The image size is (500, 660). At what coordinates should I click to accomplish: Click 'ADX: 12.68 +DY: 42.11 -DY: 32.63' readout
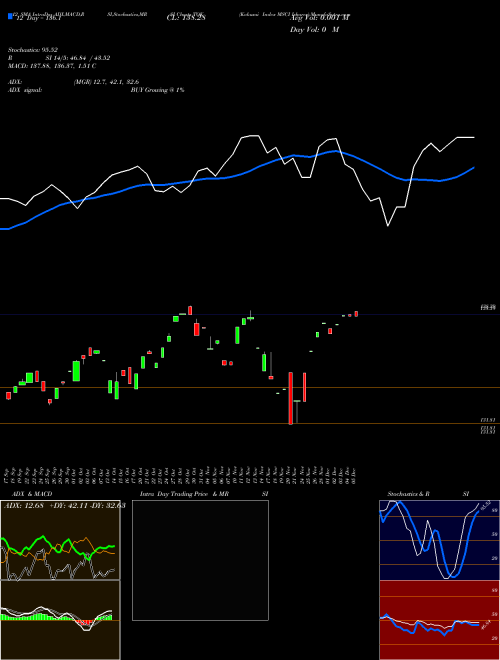[64, 506]
